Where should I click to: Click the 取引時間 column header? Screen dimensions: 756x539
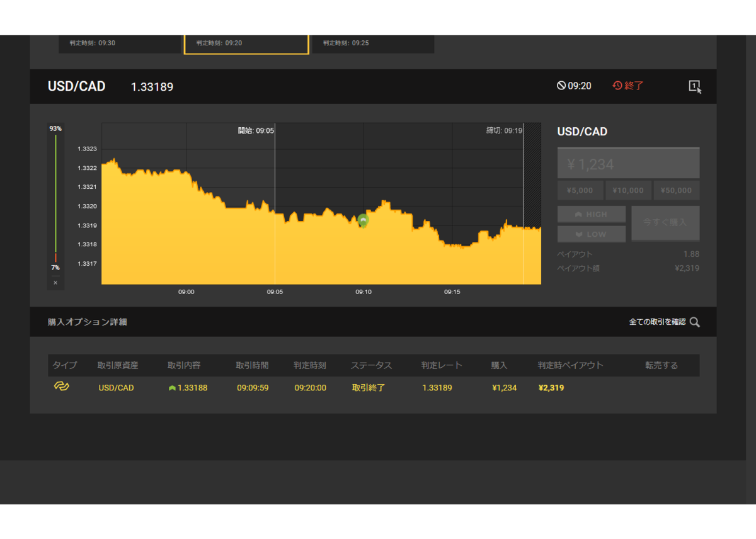pyautogui.click(x=253, y=365)
